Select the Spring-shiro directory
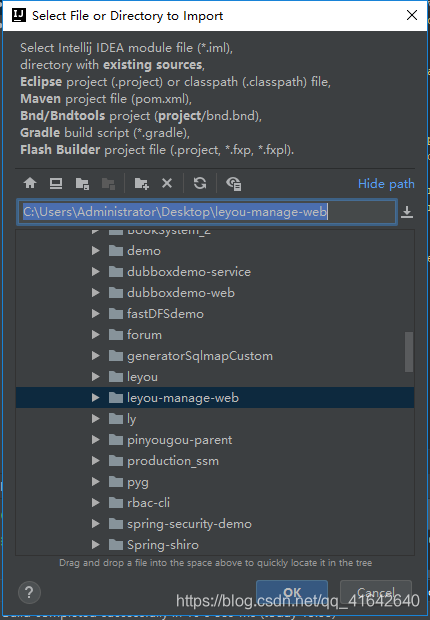Image resolution: width=430 pixels, height=620 pixels. coord(163,545)
